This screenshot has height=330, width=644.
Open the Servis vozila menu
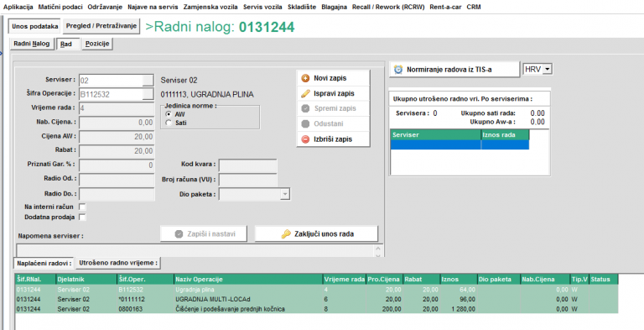tap(262, 7)
